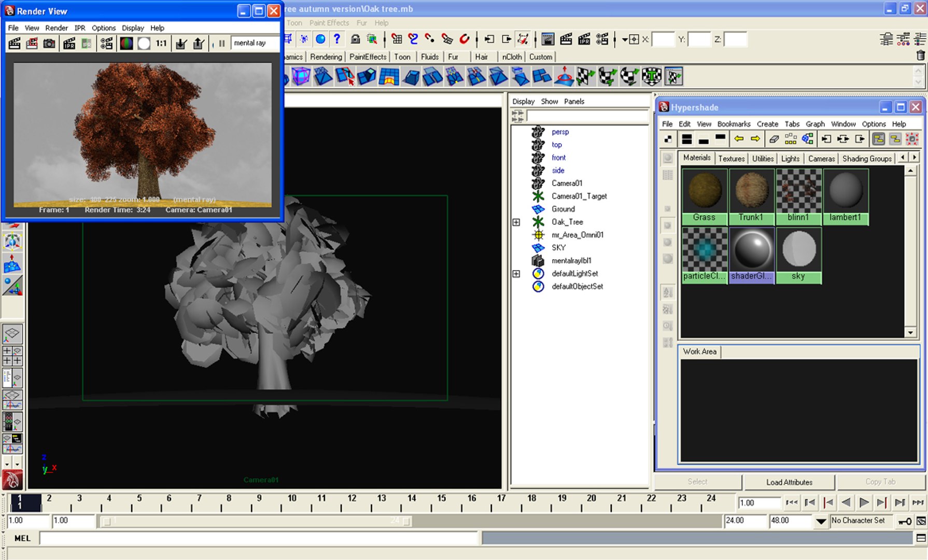Select the Textures tab in Hypershade
The width and height of the screenshot is (928, 560).
coord(732,159)
